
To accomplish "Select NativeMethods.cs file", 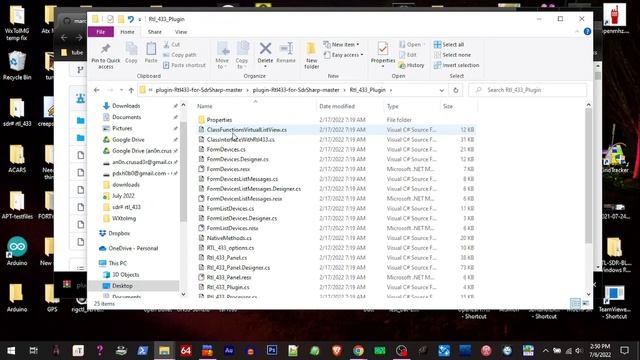I will pos(336,238).
